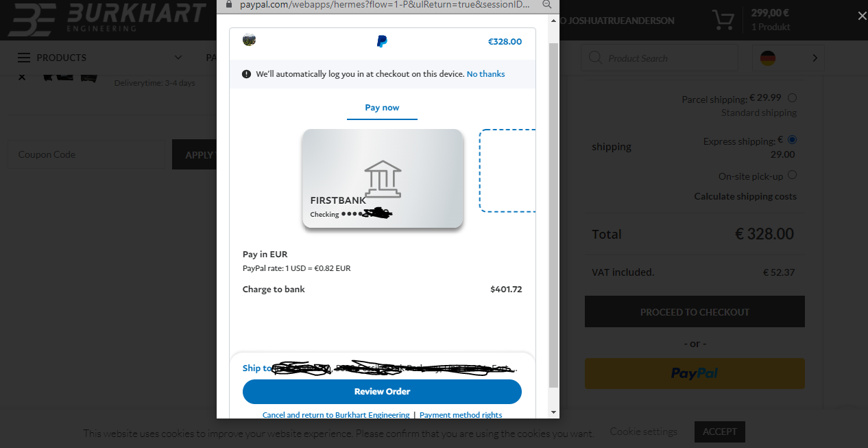Select the FIRSTBANK checking card
This screenshot has height=448, width=868.
point(383,178)
